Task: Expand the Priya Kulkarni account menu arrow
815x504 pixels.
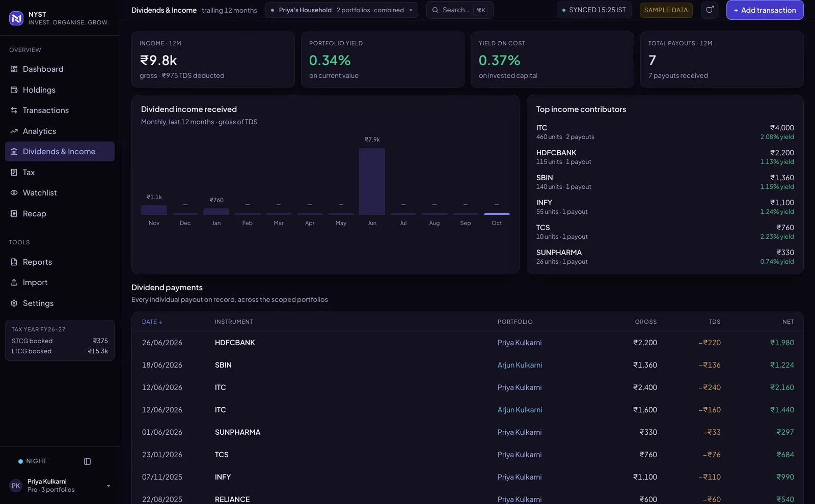Action: pyautogui.click(x=108, y=486)
